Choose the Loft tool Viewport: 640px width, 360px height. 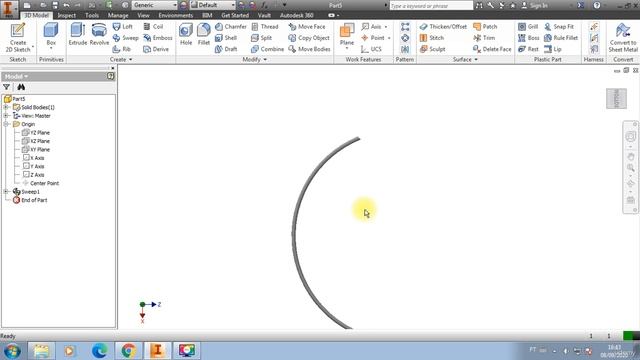[122, 27]
